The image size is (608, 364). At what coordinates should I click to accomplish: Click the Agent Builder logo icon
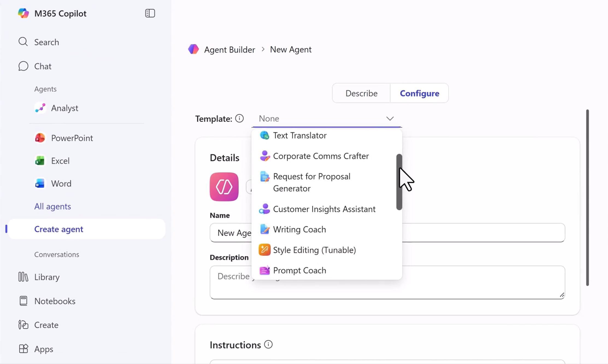pyautogui.click(x=193, y=49)
